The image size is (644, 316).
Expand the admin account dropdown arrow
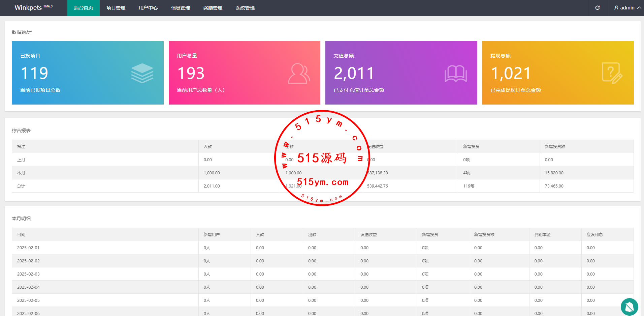(x=639, y=8)
